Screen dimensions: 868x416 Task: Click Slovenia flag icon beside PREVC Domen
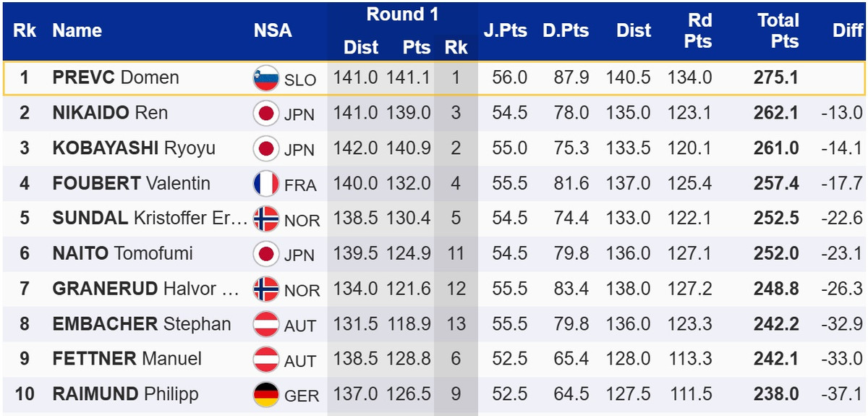tap(266, 78)
